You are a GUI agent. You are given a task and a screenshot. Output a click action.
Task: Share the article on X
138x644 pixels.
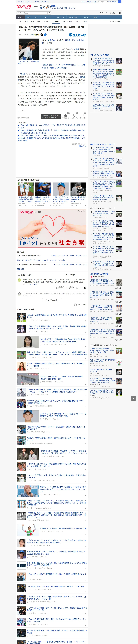42,35
